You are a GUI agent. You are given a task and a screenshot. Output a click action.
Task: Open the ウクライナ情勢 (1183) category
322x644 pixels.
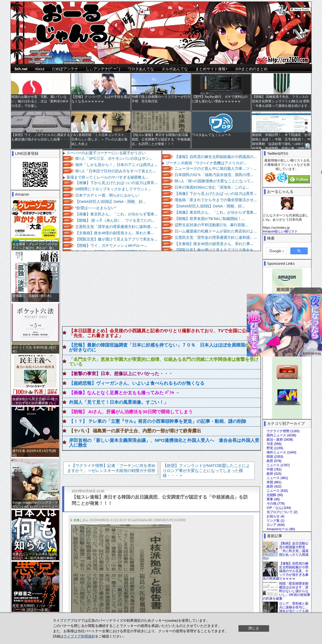283,431
